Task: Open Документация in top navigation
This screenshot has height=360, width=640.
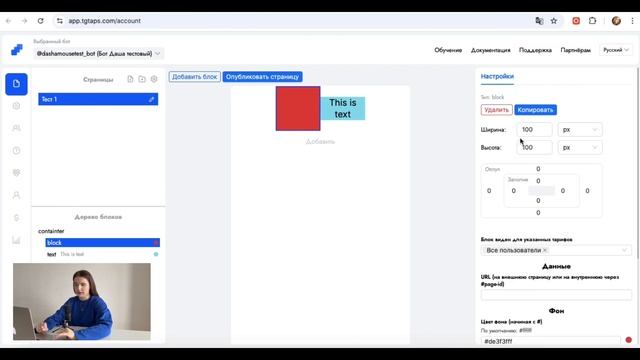Action: [491, 50]
